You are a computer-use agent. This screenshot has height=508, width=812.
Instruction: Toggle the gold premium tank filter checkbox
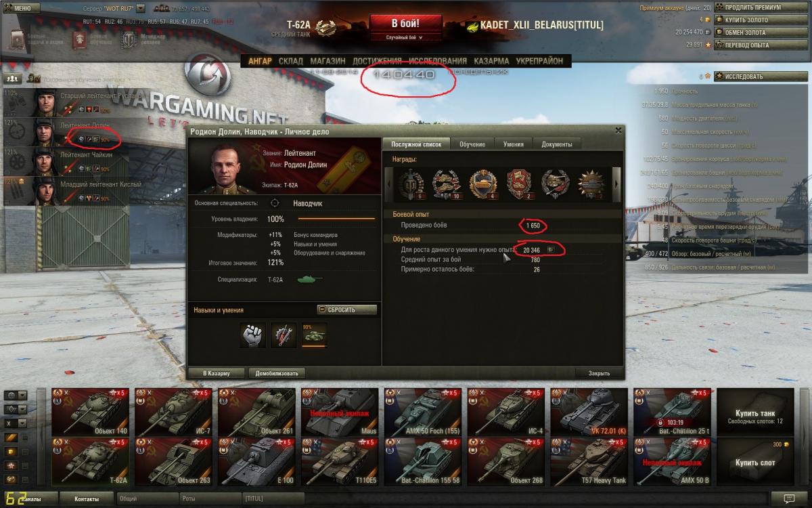pyautogui.click(x=25, y=438)
